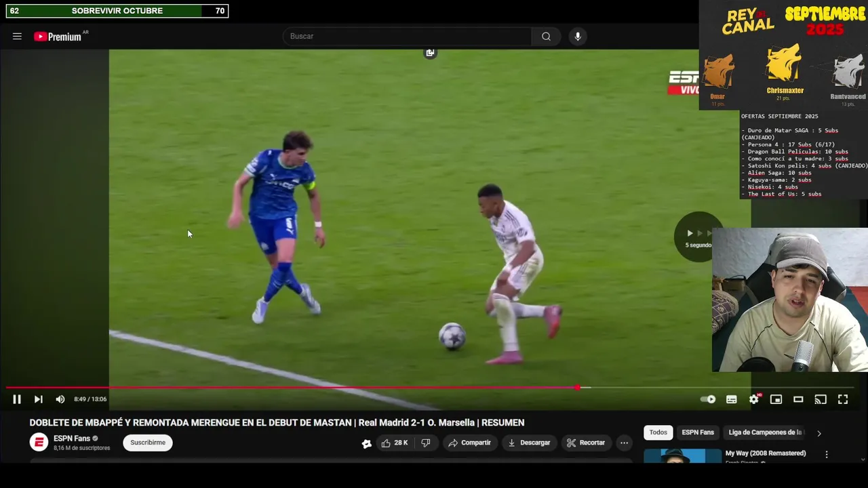
Task: Open the ESPN Fans channel avatar
Action: [x=39, y=443]
